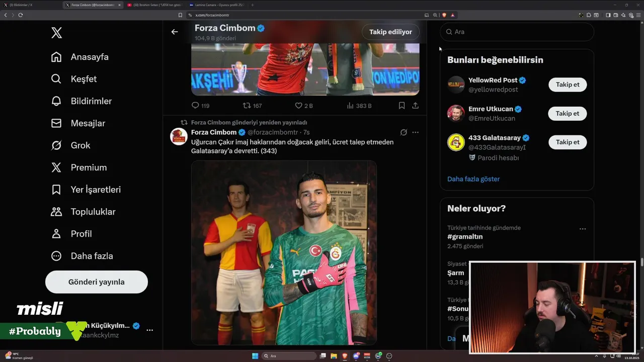The image size is (644, 362).
Task: Open Discord from taskbar
Action: (x=356, y=356)
